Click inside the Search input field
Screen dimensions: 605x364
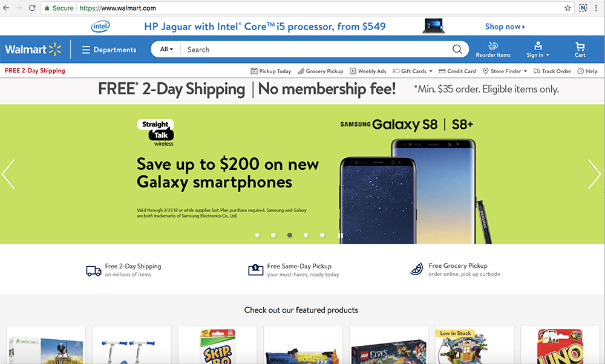point(316,50)
